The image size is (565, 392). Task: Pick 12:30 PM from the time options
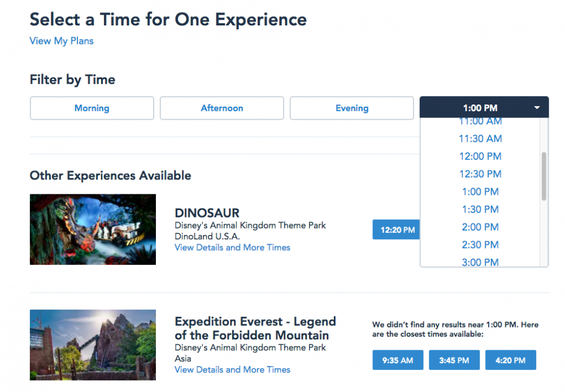click(x=480, y=174)
